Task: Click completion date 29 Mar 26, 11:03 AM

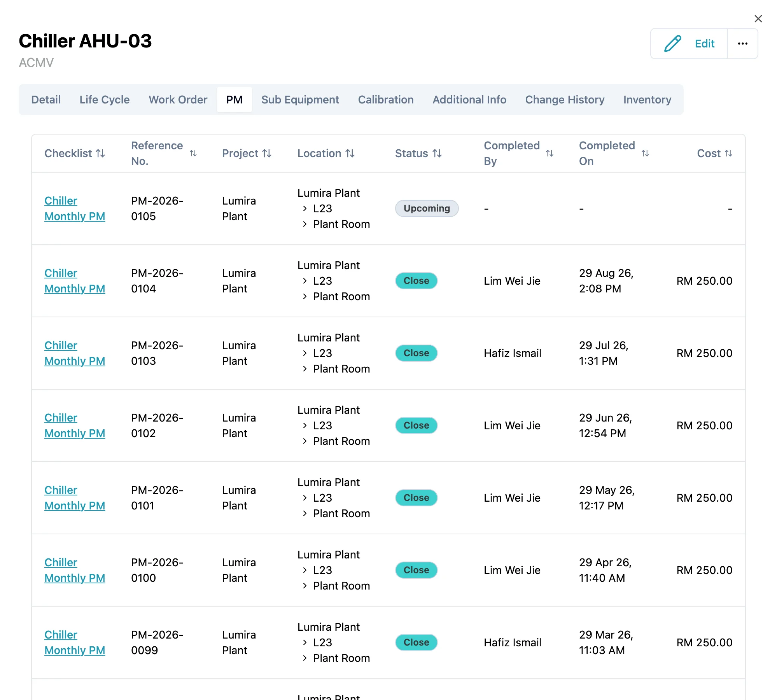Action: (x=606, y=642)
